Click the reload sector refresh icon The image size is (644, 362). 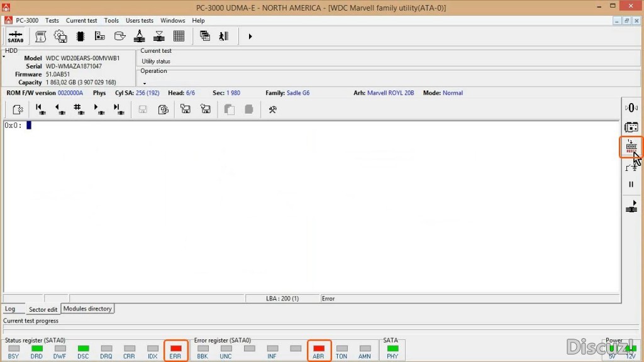click(164, 109)
